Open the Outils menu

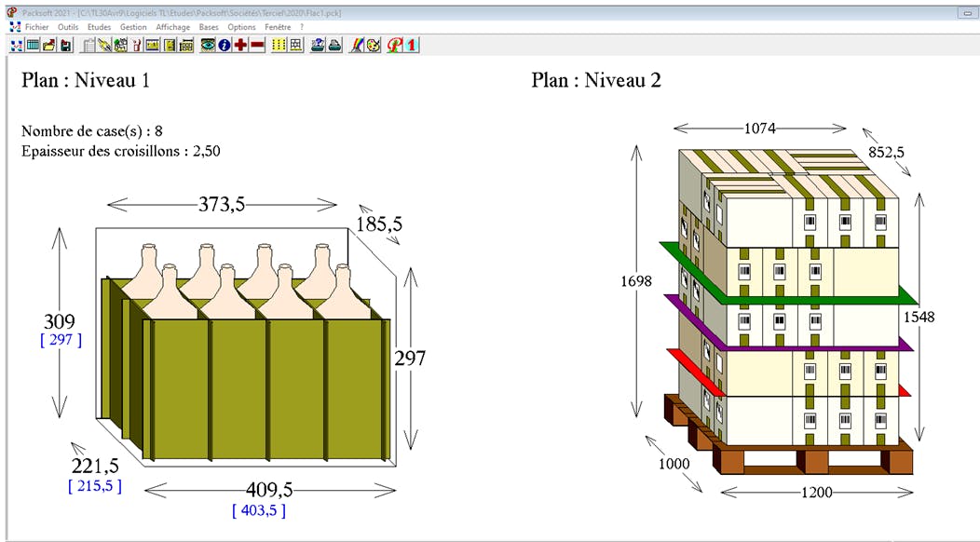(x=68, y=27)
